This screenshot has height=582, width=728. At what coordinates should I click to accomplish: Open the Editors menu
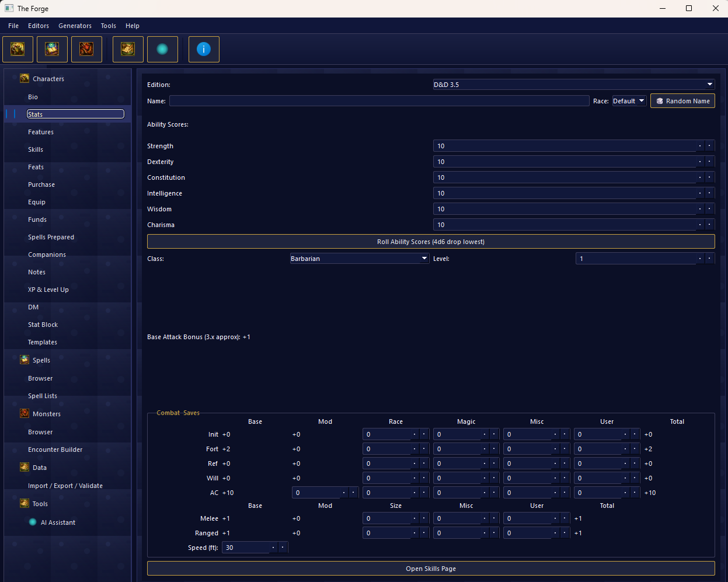click(38, 26)
